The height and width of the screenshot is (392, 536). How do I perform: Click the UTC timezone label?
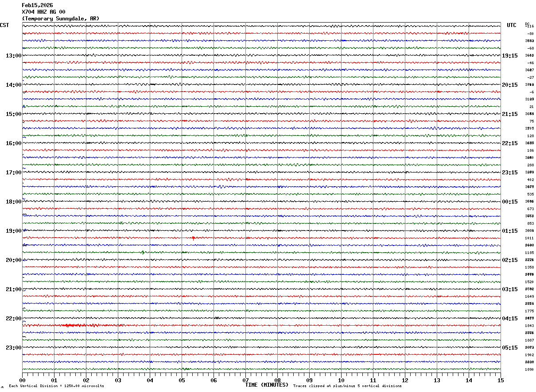(x=511, y=25)
